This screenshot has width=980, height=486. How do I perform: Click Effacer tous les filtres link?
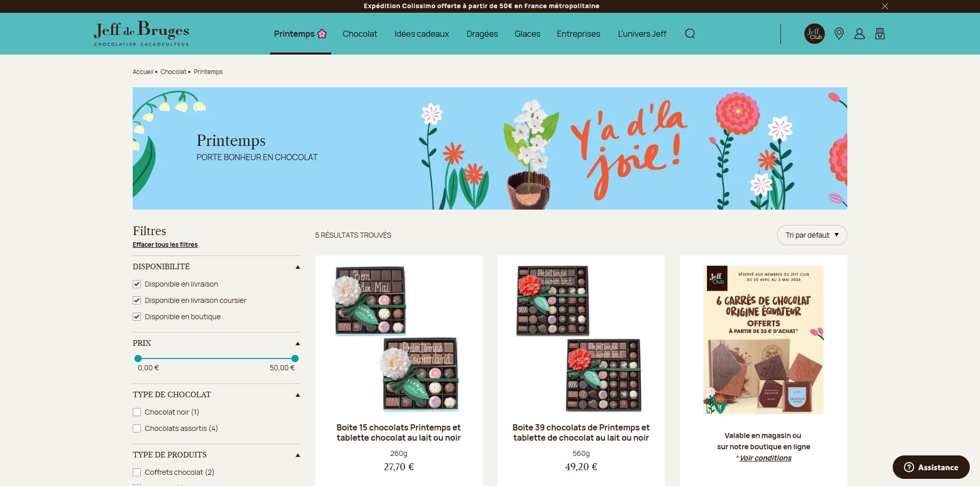pyautogui.click(x=165, y=245)
